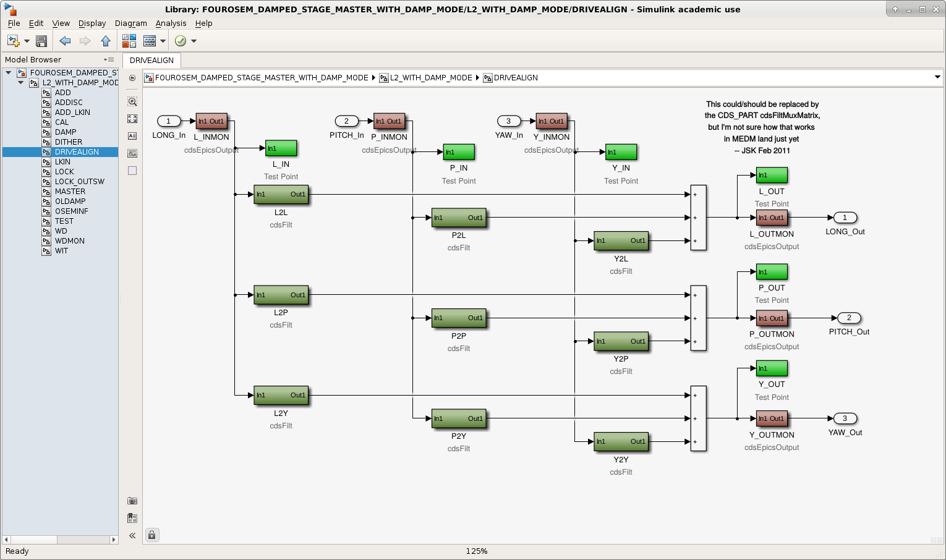Screen dimensions: 946x560
Task: Click the Hide/Show Explorer Bar icon
Action: point(132,78)
